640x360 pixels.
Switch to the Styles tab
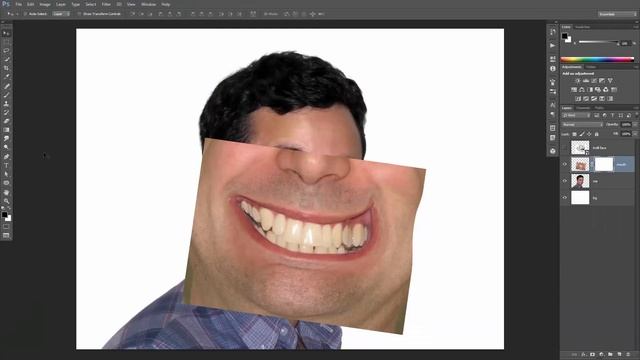pos(591,67)
